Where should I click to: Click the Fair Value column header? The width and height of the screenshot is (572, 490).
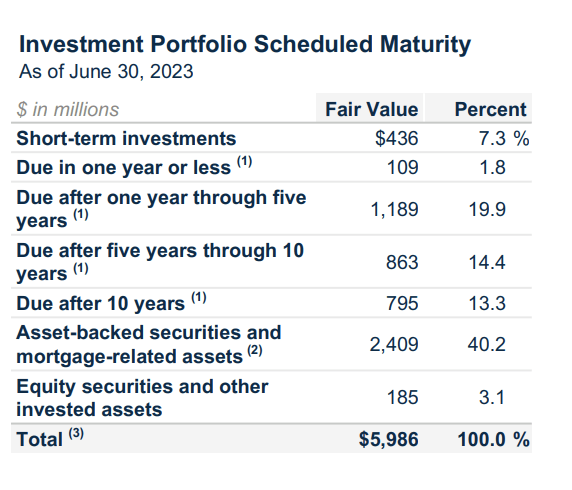coord(372,109)
